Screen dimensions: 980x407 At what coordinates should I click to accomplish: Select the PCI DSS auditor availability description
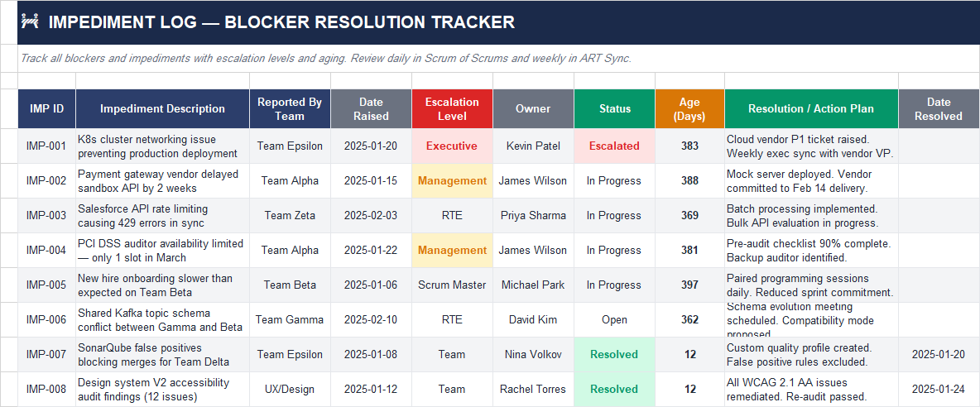(162, 251)
